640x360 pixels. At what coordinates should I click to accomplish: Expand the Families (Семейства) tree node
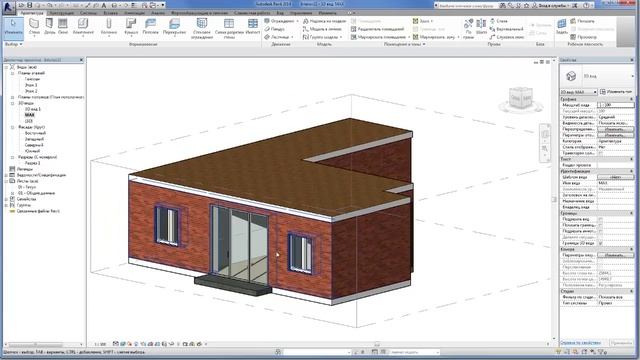tap(6, 199)
